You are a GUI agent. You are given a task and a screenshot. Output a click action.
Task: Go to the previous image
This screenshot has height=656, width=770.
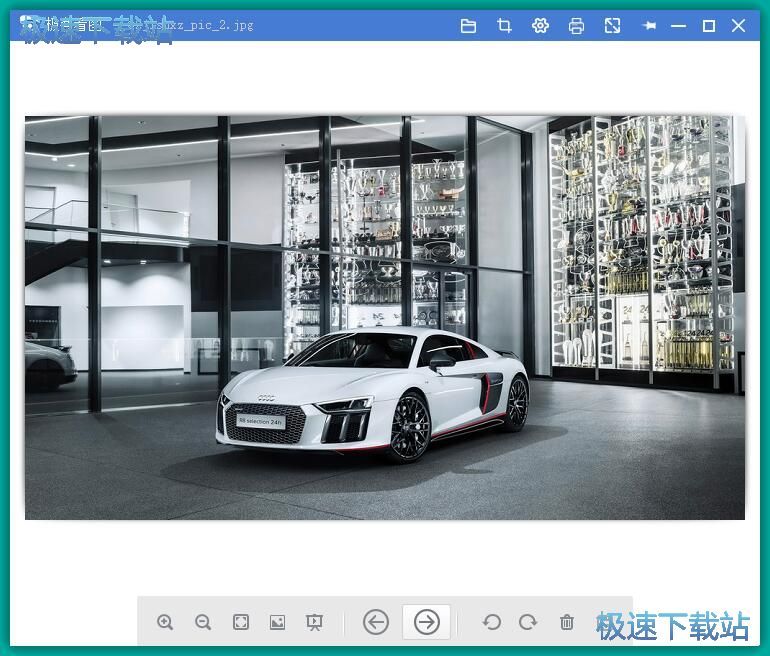click(375, 622)
